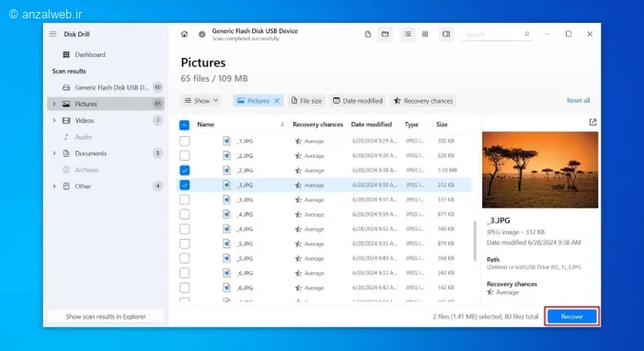Select the 368 KB _5.JPG row
644x351 pixels.
pyautogui.click(x=325, y=258)
